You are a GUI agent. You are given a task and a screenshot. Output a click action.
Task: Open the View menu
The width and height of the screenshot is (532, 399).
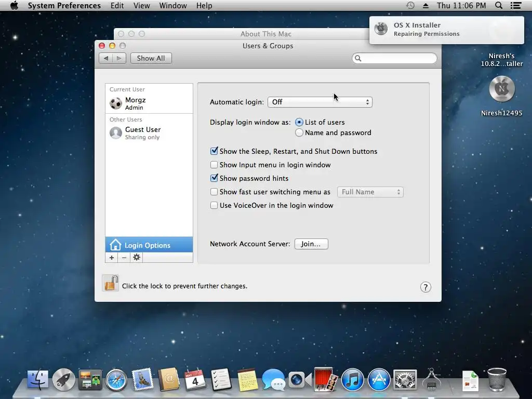[x=141, y=5]
